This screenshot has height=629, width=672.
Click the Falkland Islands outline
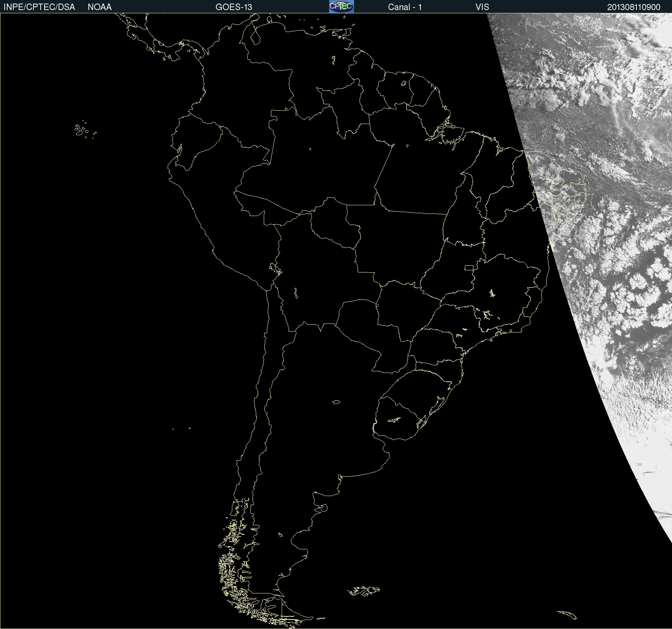(364, 591)
